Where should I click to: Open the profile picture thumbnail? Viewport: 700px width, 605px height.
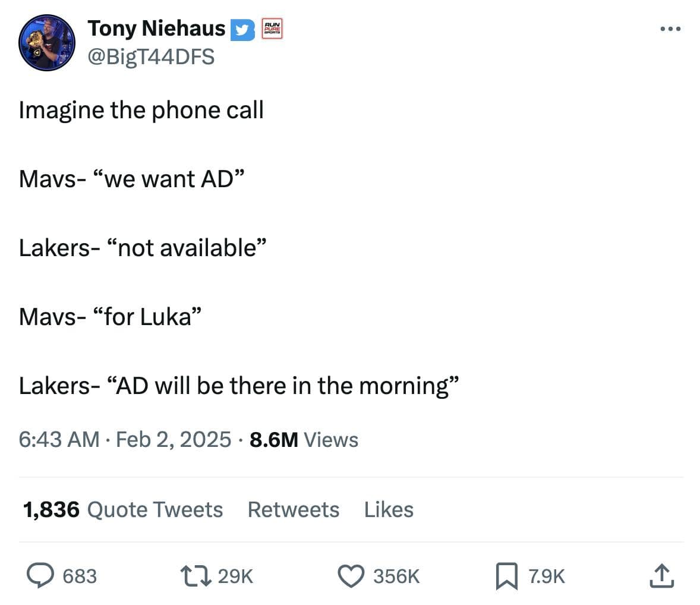[46, 42]
